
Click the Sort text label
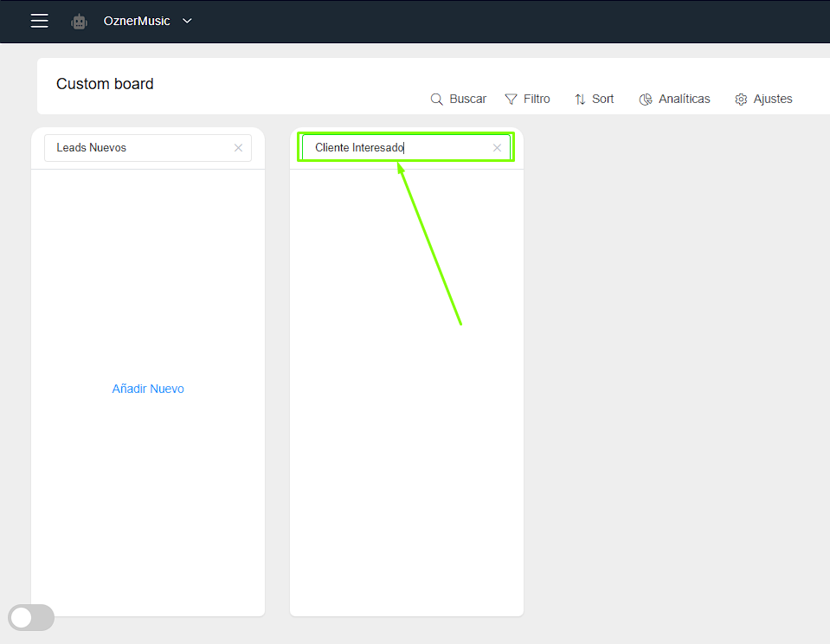603,100
